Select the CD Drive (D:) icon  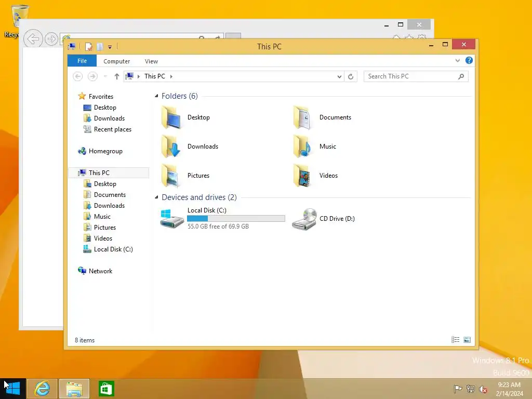[304, 219]
